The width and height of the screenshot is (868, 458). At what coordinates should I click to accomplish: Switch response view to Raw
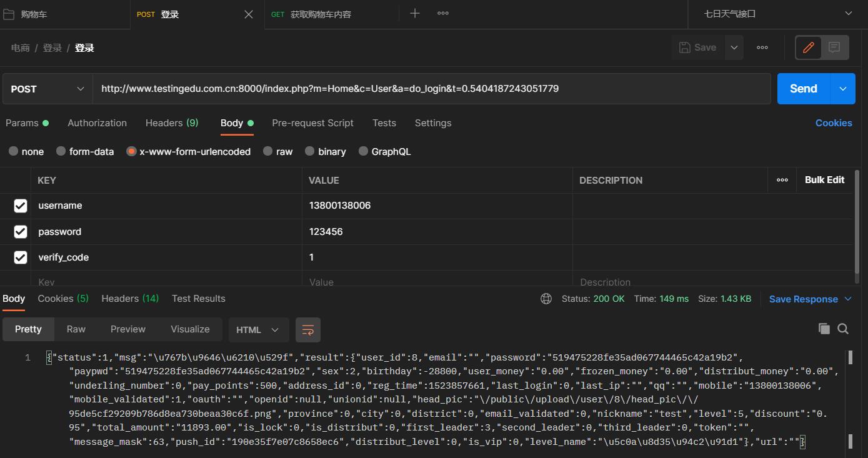tap(76, 329)
